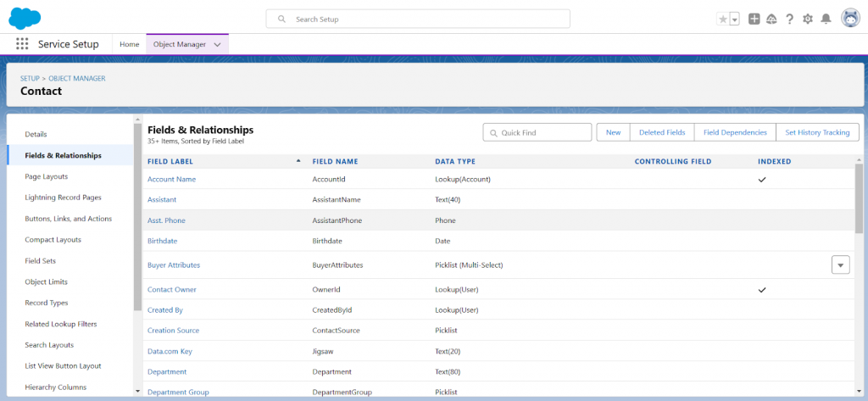Select Page Layouts in sidebar
868x401 pixels.
[47, 176]
